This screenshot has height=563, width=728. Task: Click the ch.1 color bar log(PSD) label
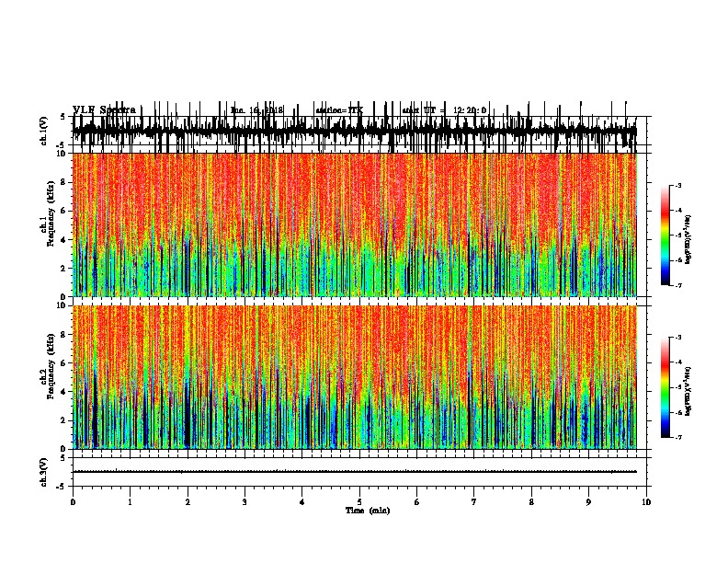(x=688, y=240)
